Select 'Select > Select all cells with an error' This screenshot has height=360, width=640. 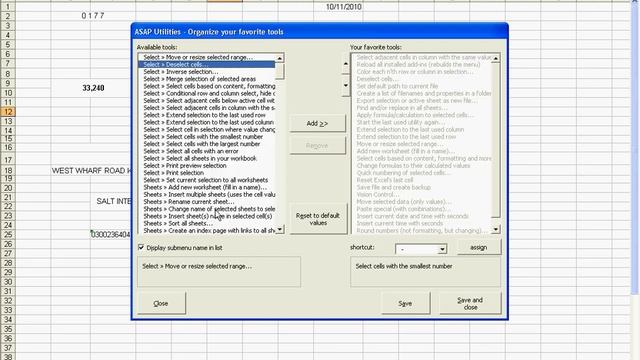click(207, 151)
